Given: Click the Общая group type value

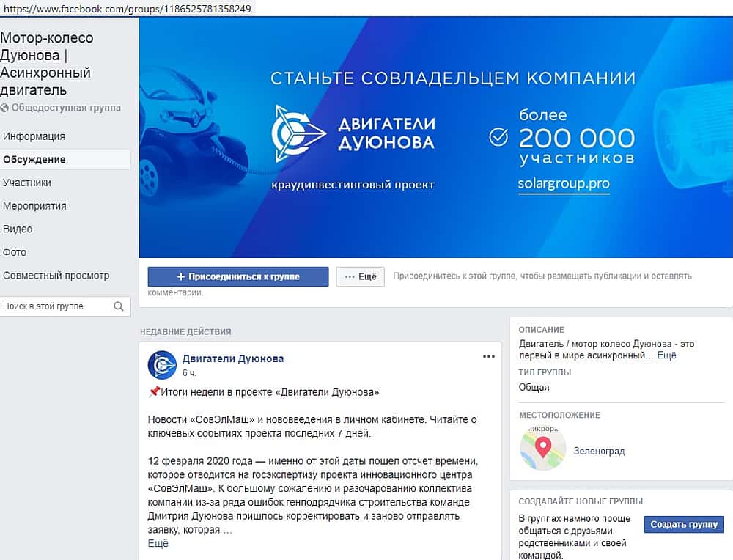Looking at the screenshot, I should pos(534,388).
